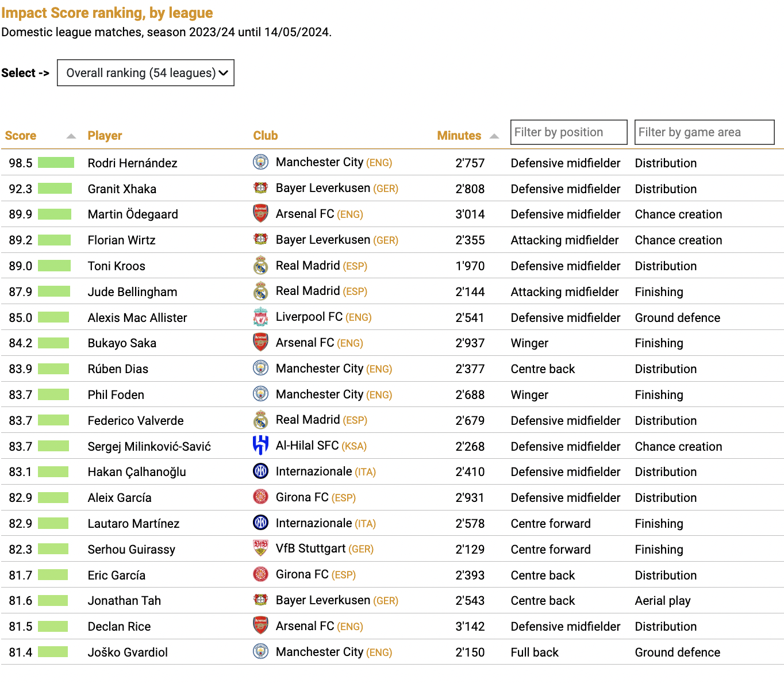Click the Player column header

tap(105, 136)
